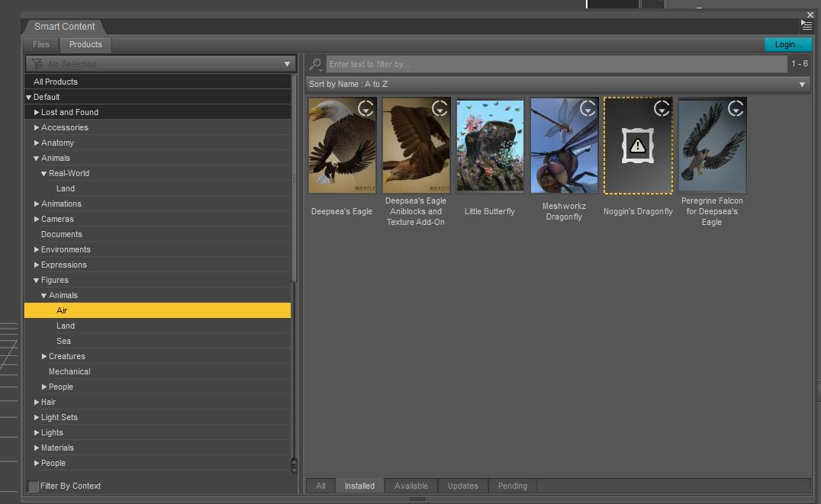Show Available products filter tab

tap(411, 486)
